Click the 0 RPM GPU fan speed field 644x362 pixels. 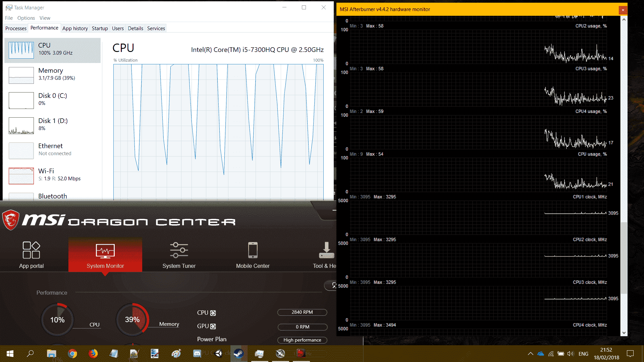point(302,327)
